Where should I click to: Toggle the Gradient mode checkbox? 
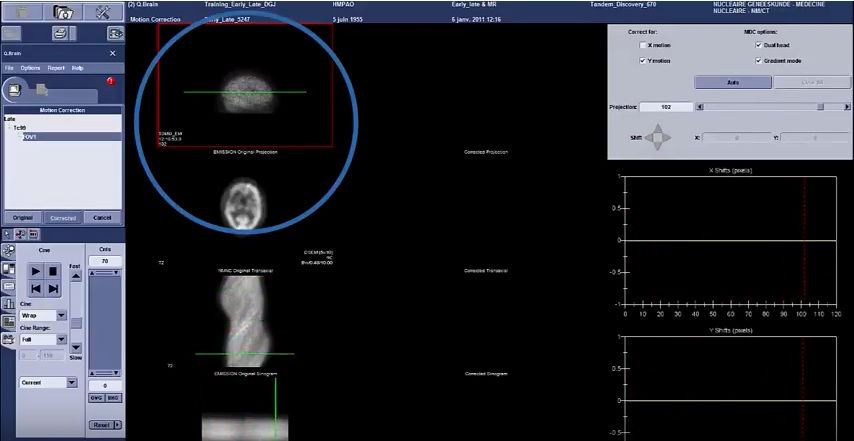click(759, 61)
